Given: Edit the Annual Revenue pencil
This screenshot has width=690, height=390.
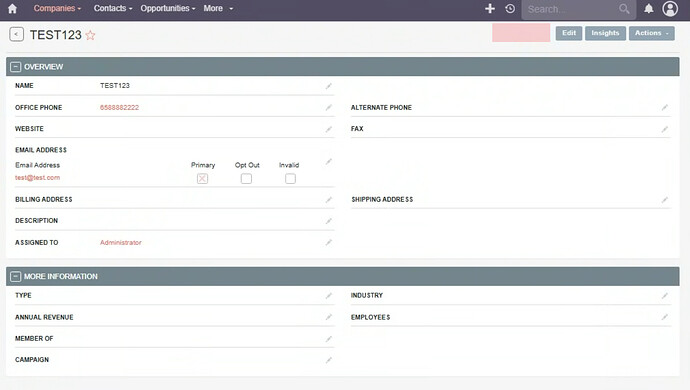Looking at the screenshot, I should coord(329,317).
